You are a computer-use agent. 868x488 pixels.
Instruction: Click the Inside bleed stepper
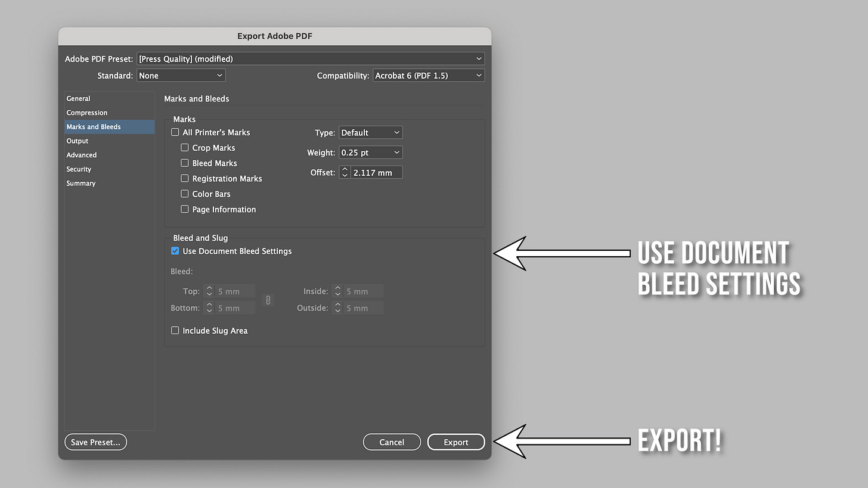tap(337, 291)
